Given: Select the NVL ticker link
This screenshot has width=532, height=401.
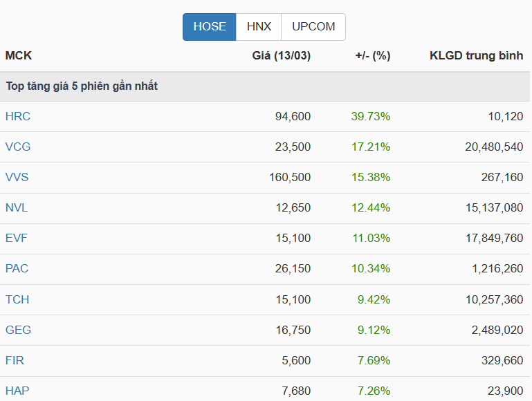Looking at the screenshot, I should tap(17, 207).
